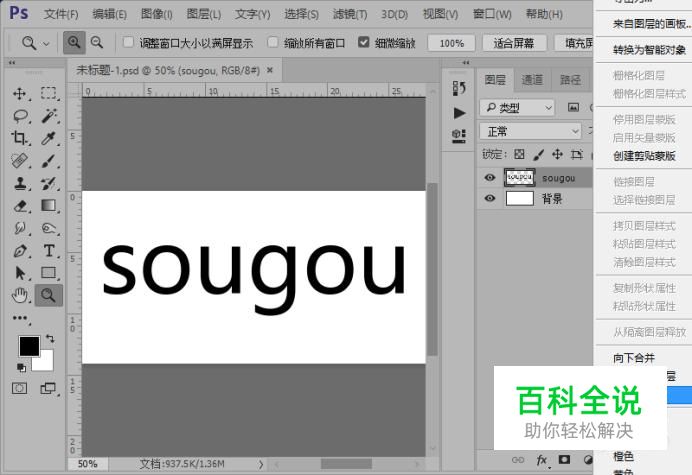Select the Dodge tool
Viewport: 692px width, 475px height.
click(48, 228)
